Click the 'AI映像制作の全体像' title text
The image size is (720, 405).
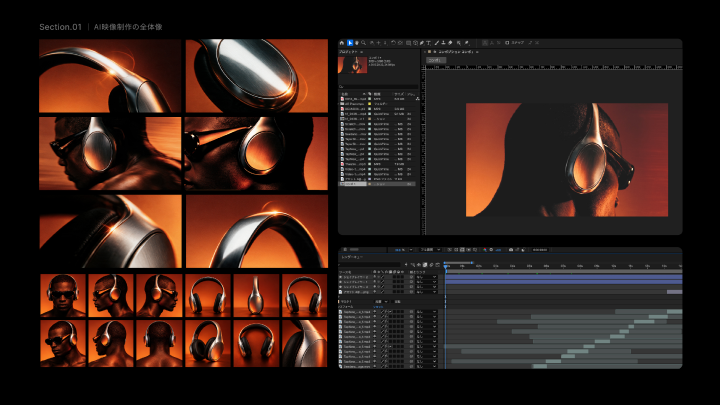128,27
